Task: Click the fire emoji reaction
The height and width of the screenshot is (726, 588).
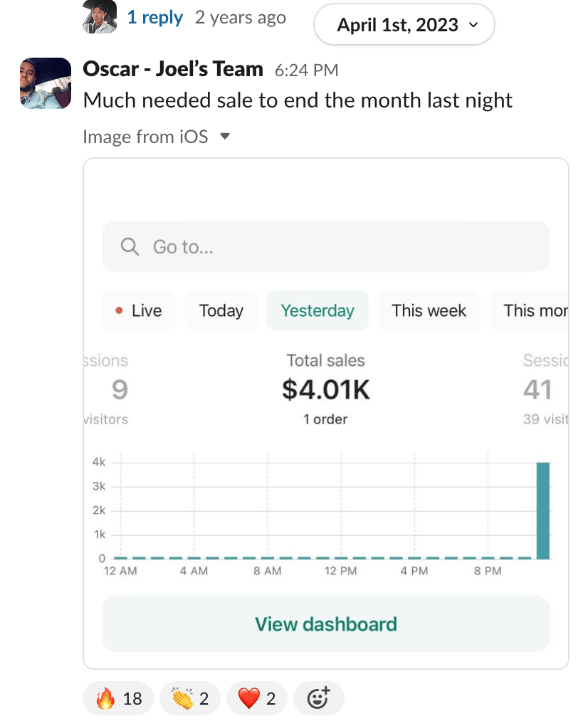Action: [x=118, y=698]
